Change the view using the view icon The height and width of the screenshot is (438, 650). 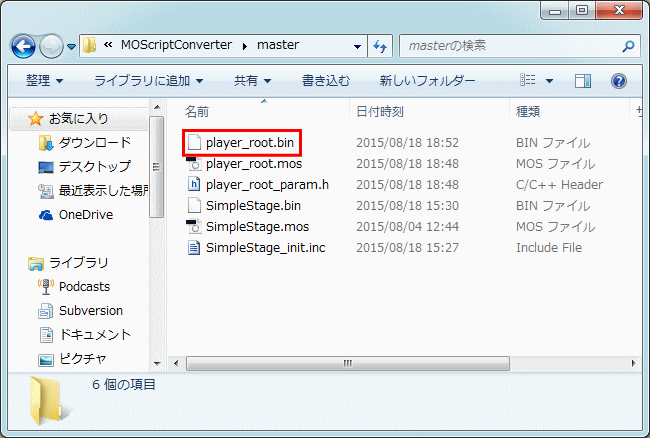(x=528, y=80)
